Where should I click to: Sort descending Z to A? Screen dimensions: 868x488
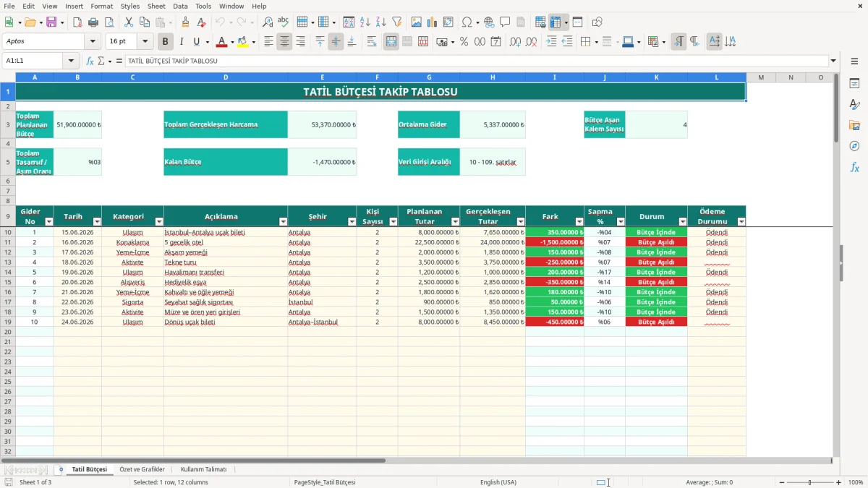point(380,22)
